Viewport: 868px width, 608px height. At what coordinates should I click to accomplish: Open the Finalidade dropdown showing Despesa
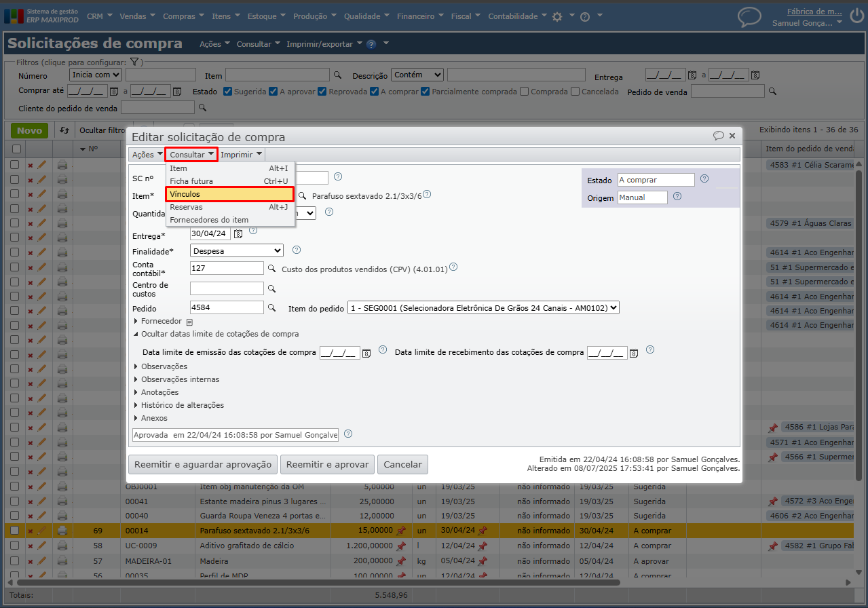(236, 251)
